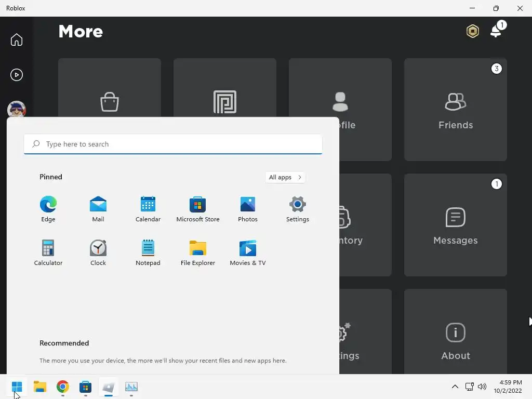Show hidden system tray icons
The image size is (532, 399).
pyautogui.click(x=455, y=387)
